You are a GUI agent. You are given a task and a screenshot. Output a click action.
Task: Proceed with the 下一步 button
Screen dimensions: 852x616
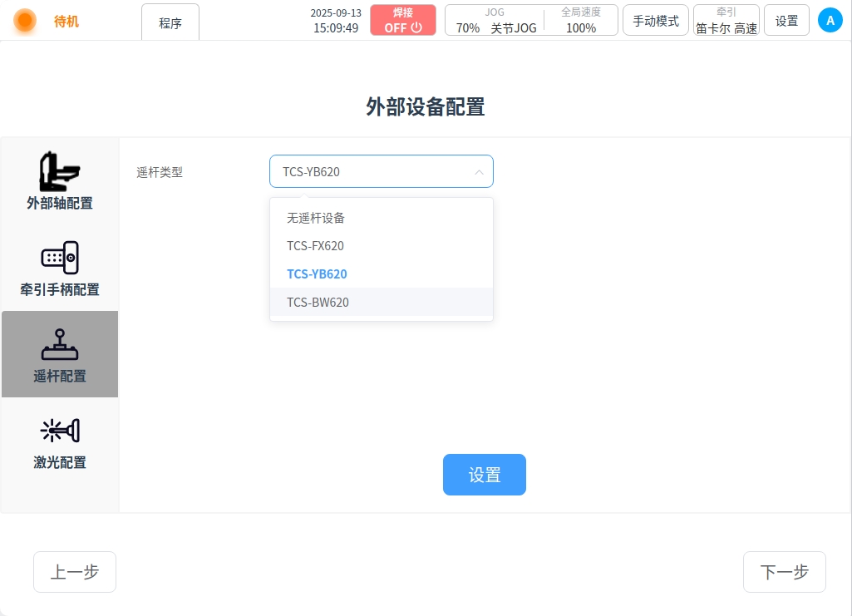[784, 572]
